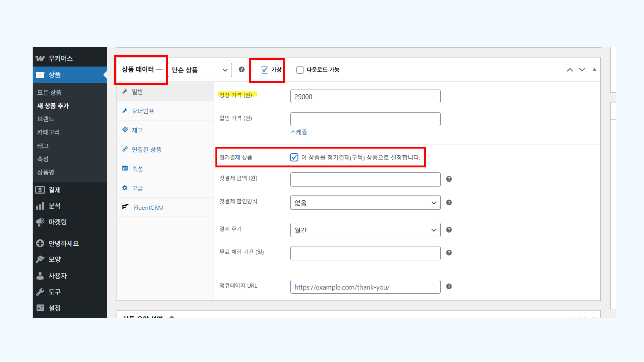Click the 사용자 person icon
The width and height of the screenshot is (644, 362).
[x=40, y=276]
